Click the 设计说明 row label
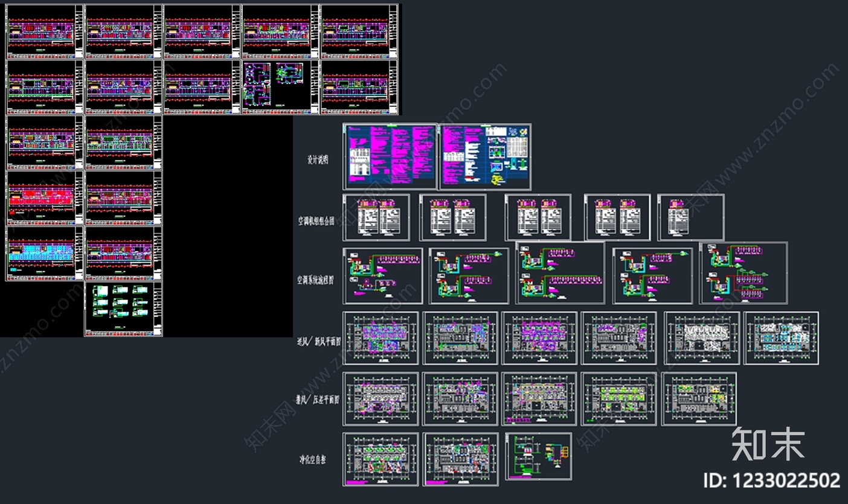The width and height of the screenshot is (848, 504). point(318,160)
